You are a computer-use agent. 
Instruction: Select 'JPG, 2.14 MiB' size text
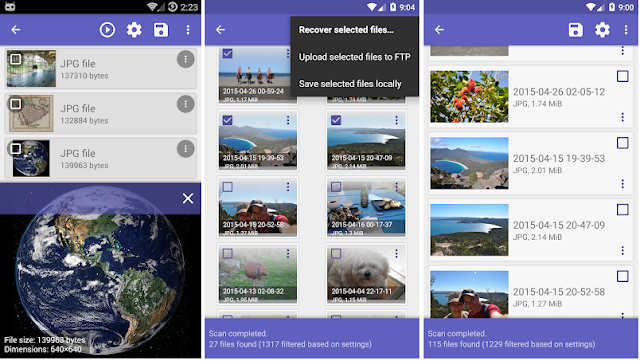click(538, 237)
